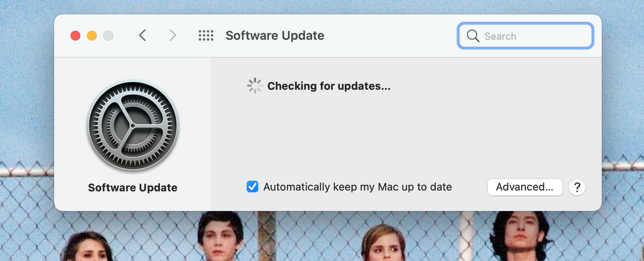
Task: Click the forward navigation arrow
Action: coord(173,36)
